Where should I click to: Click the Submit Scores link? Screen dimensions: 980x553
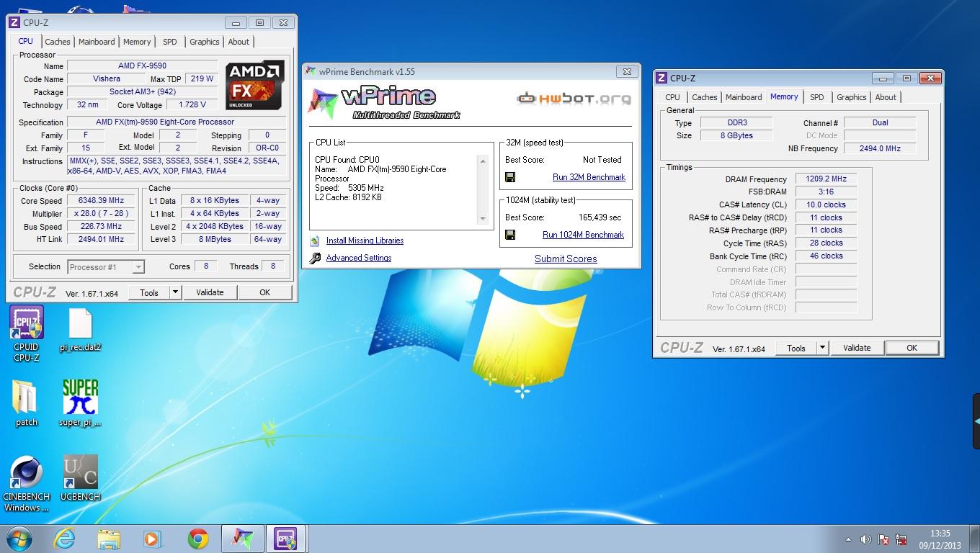tap(566, 258)
